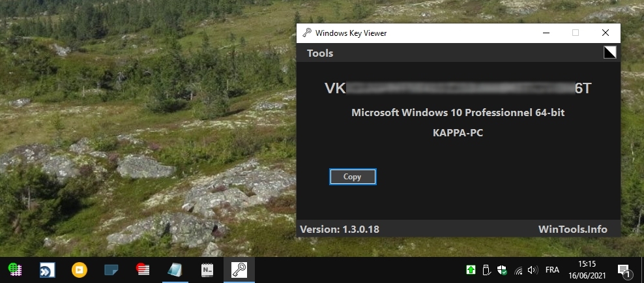Viewport: 644px width, 283px height.
Task: Minimize the Windows Key Viewer window
Action: point(546,33)
